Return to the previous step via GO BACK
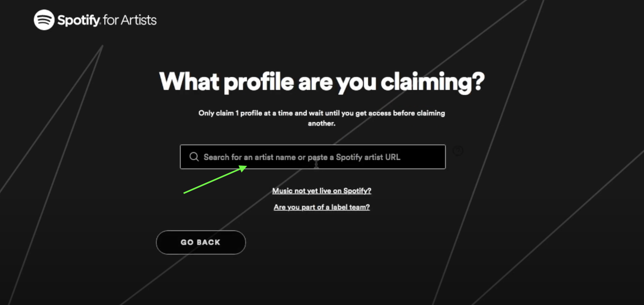 click(201, 242)
